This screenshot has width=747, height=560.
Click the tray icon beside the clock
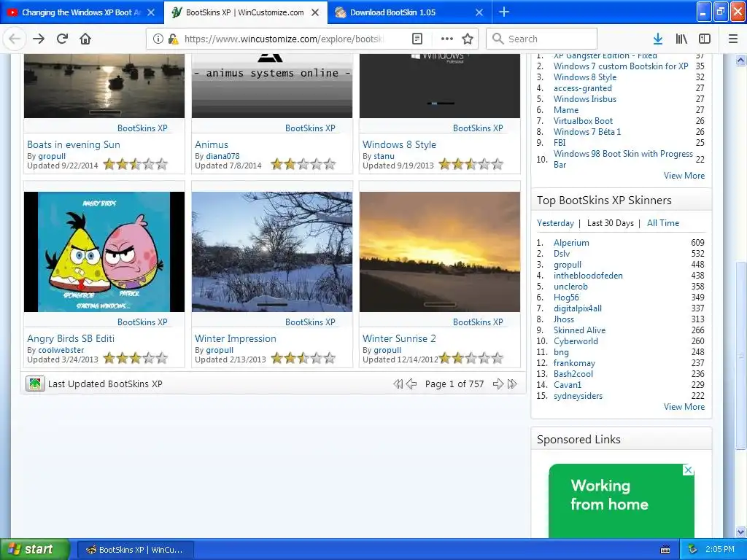click(x=693, y=550)
